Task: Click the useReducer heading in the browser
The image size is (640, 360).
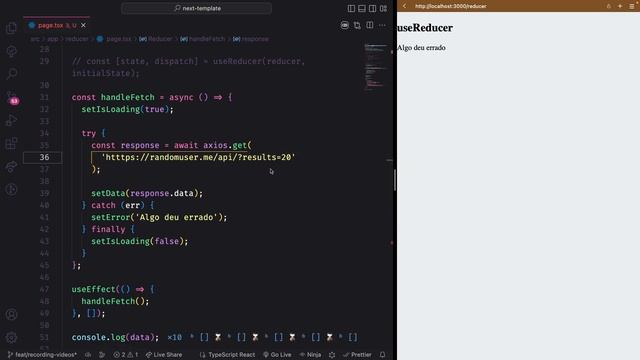Action: [x=425, y=28]
